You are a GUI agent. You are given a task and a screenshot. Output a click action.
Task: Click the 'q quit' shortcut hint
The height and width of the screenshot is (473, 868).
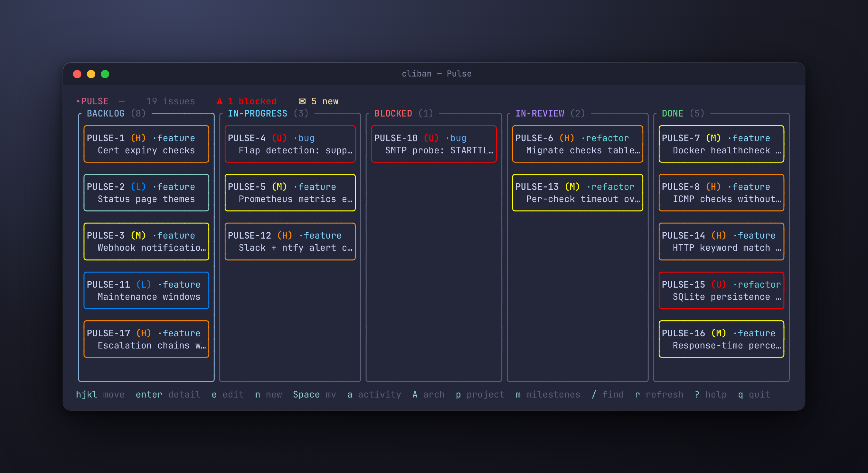pyautogui.click(x=754, y=394)
